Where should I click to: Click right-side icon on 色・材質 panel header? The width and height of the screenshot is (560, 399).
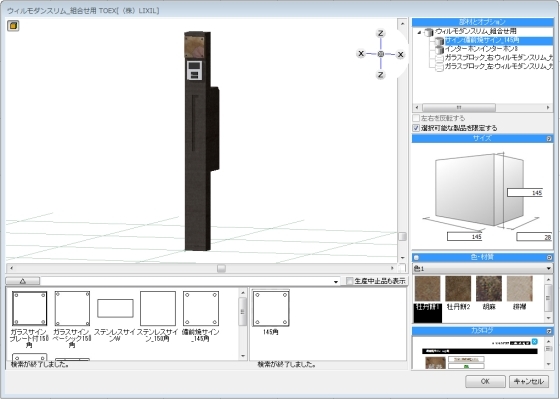click(x=549, y=257)
